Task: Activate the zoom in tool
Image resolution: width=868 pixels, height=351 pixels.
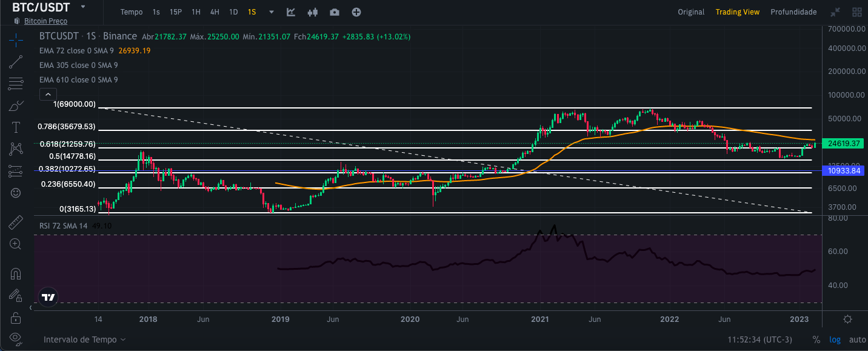Action: click(x=16, y=244)
